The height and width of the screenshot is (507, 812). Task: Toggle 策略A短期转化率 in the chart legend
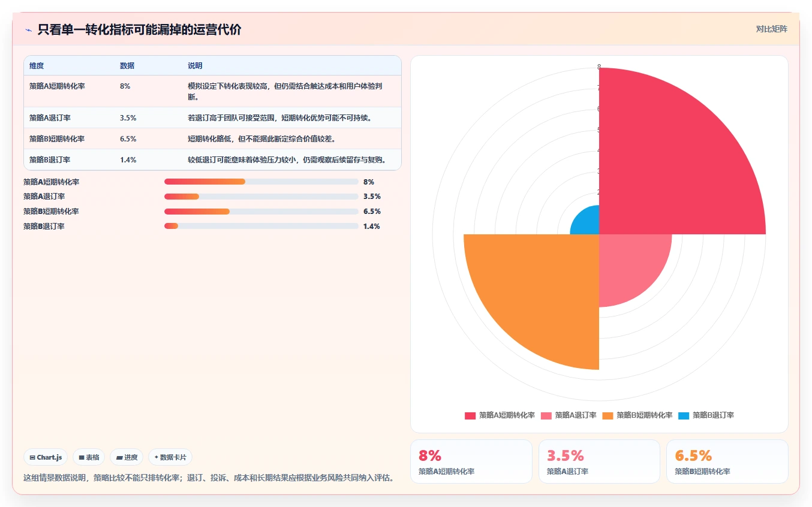click(500, 415)
